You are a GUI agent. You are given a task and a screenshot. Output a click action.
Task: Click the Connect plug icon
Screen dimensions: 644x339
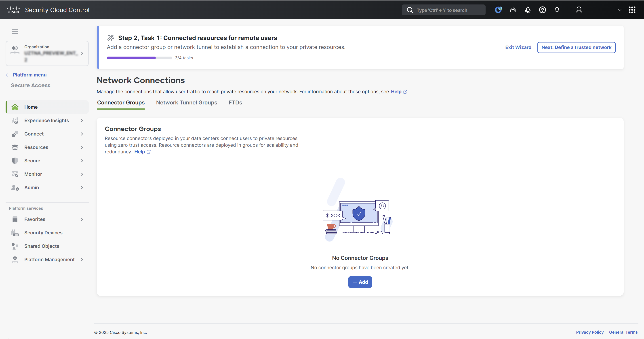15,134
